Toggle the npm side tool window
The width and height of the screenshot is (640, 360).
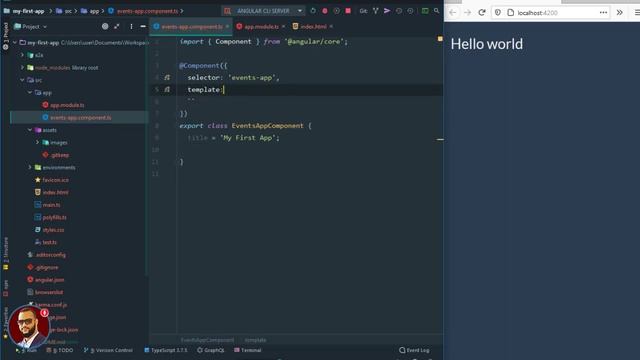(x=6, y=288)
